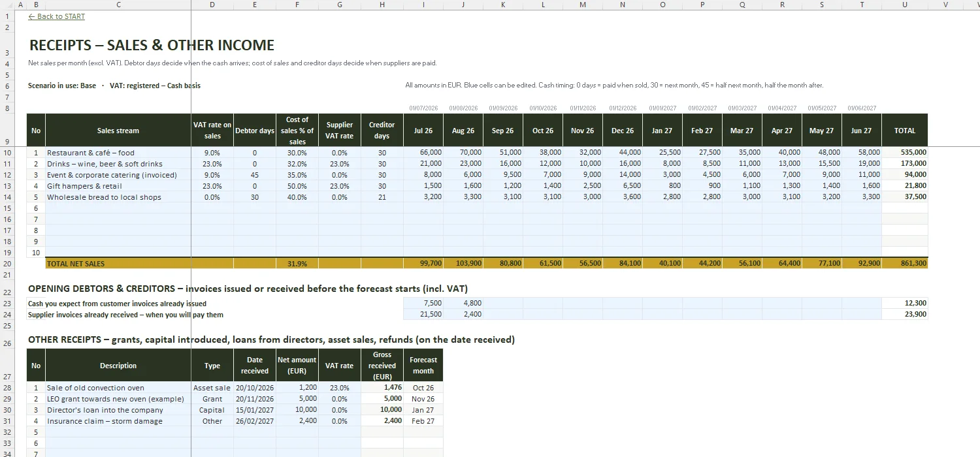Select the OPENING DEBTORS & CREDITORS heading
This screenshot has height=457, width=980.
click(x=248, y=289)
